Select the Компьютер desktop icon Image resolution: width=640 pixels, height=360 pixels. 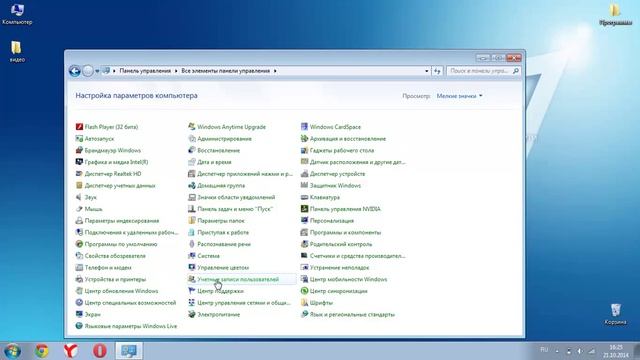click(17, 13)
